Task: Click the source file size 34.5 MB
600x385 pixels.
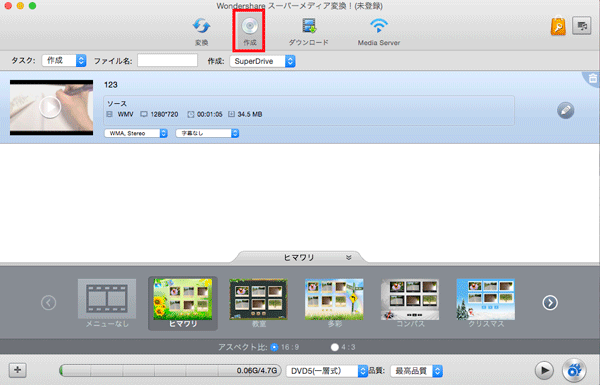Action: tap(250, 114)
